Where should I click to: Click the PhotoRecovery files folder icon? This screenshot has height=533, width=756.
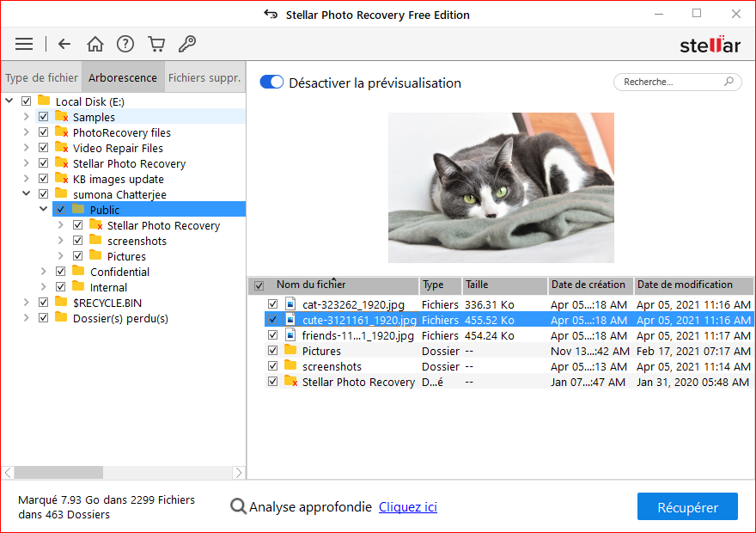tap(61, 132)
